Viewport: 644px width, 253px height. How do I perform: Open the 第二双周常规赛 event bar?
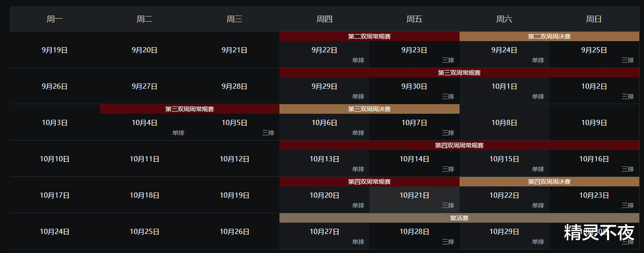pos(369,37)
